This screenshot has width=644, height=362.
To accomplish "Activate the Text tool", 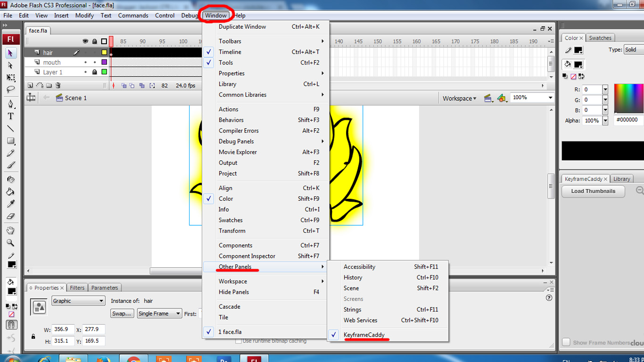I will [x=10, y=116].
